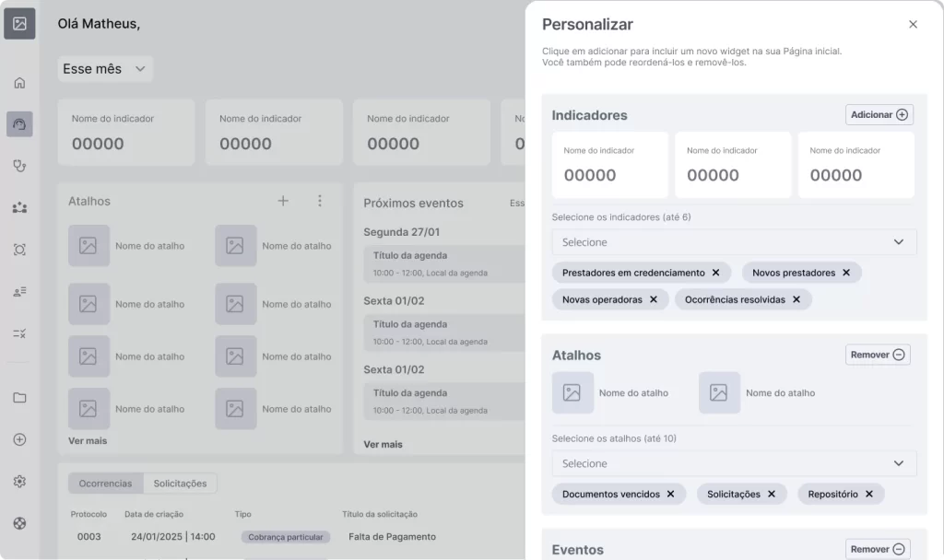Open the settings gear in the sidebar

pos(19,481)
